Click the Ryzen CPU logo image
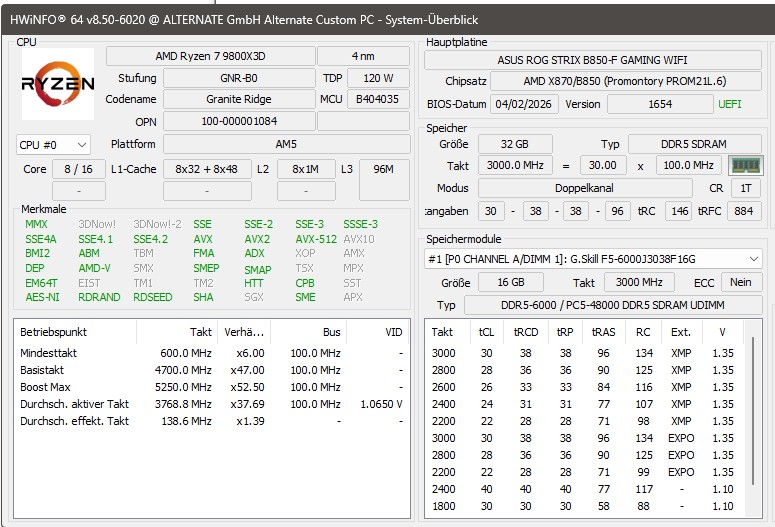Image resolution: width=775 pixels, height=527 pixels. coord(58,84)
